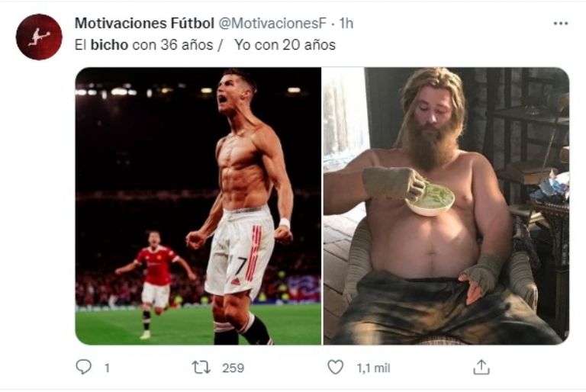Click the reply speech bubble icon
The image size is (586, 392).
point(83,368)
